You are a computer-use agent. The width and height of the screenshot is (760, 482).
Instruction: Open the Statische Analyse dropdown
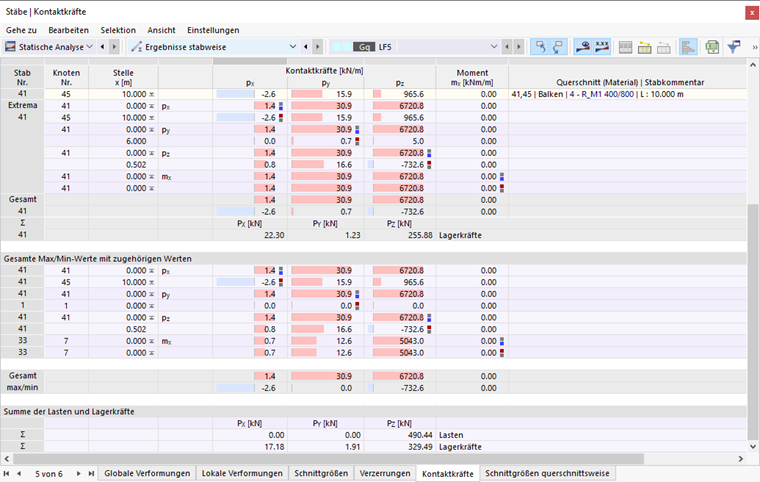49,47
